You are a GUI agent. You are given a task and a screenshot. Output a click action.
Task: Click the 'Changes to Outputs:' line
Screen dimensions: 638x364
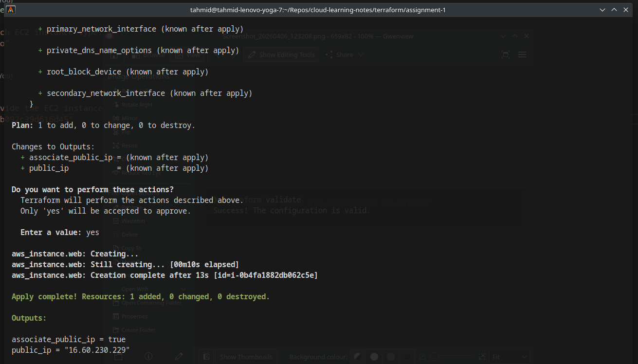pyautogui.click(x=54, y=147)
